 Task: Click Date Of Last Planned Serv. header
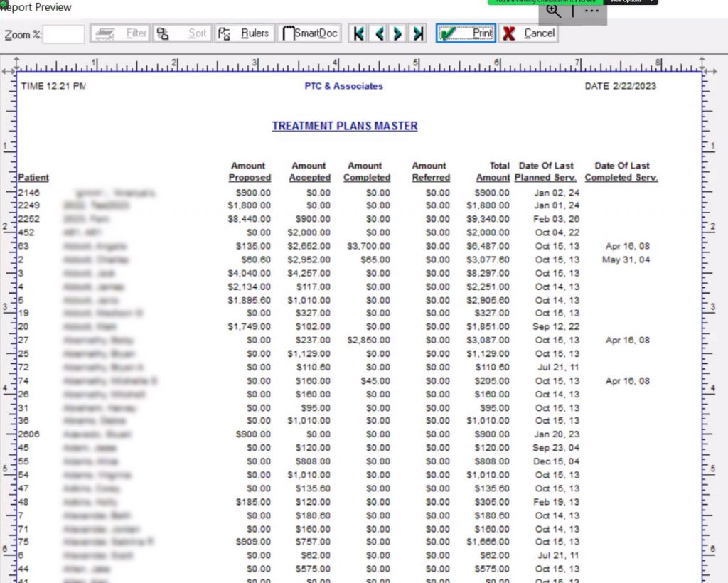coord(545,171)
